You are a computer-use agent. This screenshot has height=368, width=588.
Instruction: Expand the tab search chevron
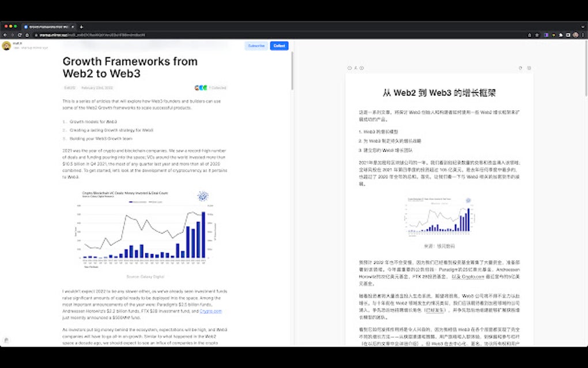583,27
